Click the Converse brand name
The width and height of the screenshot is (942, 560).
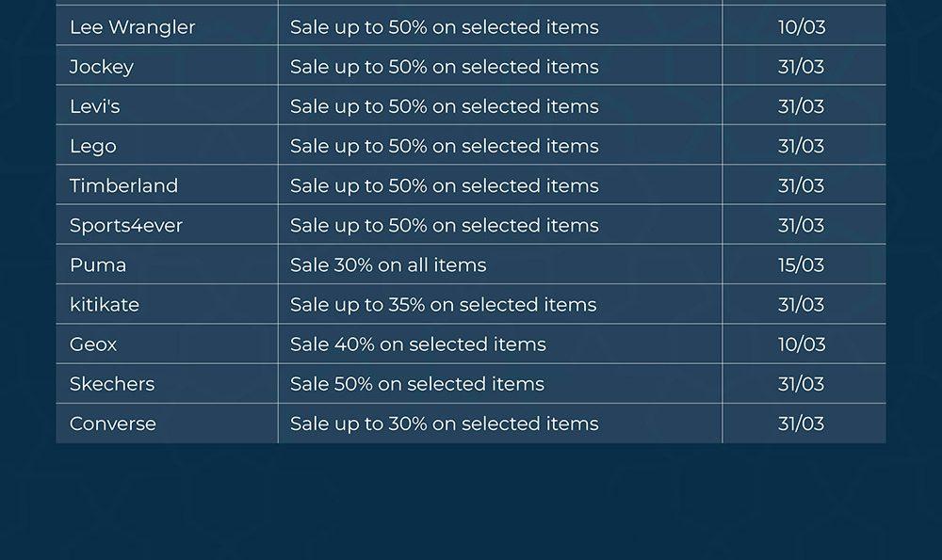113,424
